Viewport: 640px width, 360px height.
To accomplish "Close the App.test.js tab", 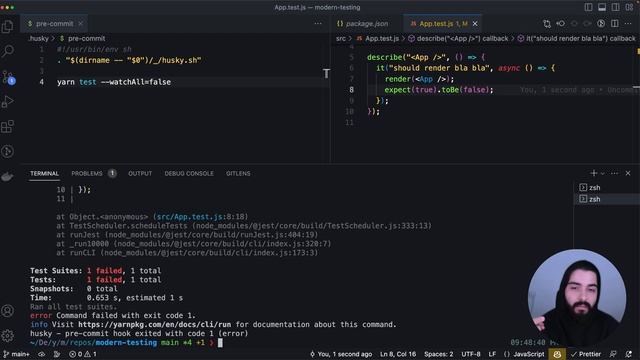I will 475,24.
